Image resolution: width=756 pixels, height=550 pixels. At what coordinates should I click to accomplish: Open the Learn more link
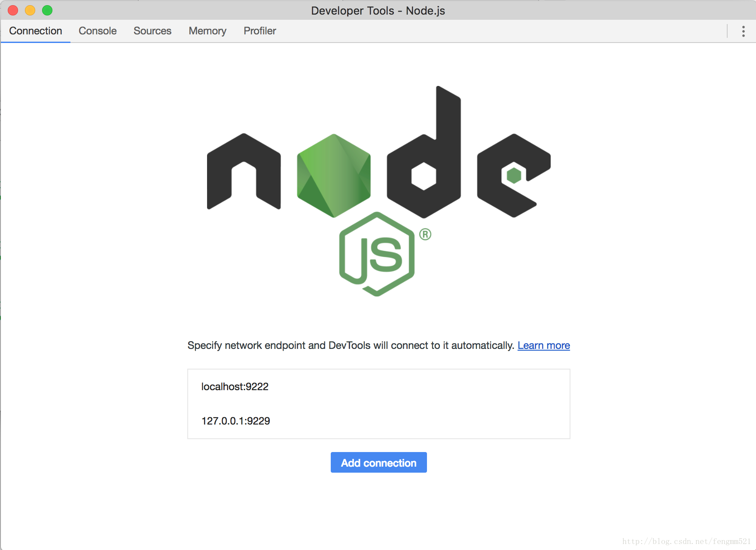543,345
